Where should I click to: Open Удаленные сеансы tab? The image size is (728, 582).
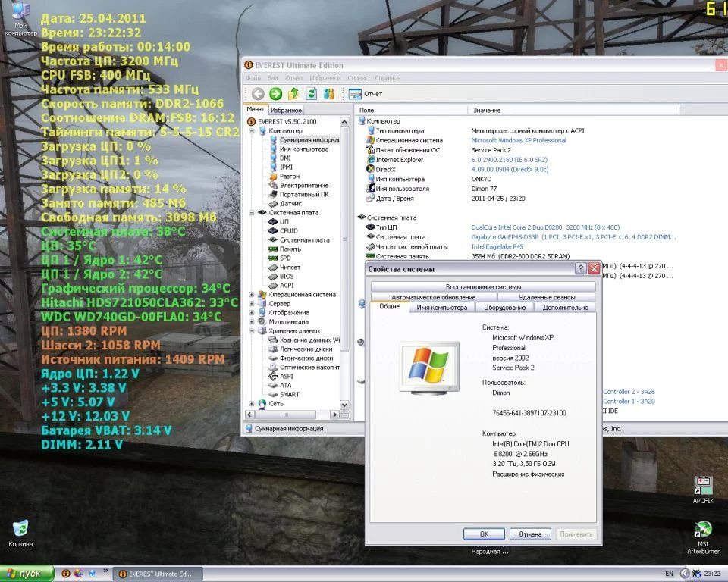(x=547, y=297)
